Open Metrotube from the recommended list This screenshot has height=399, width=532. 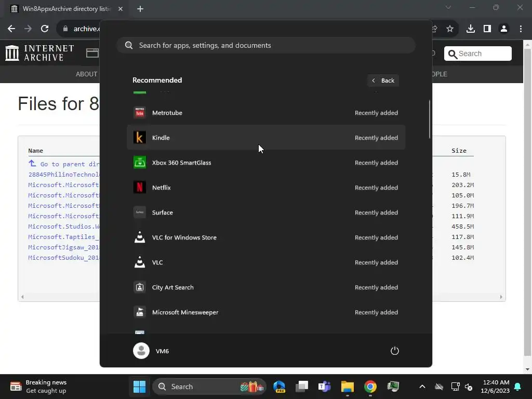[266, 113]
